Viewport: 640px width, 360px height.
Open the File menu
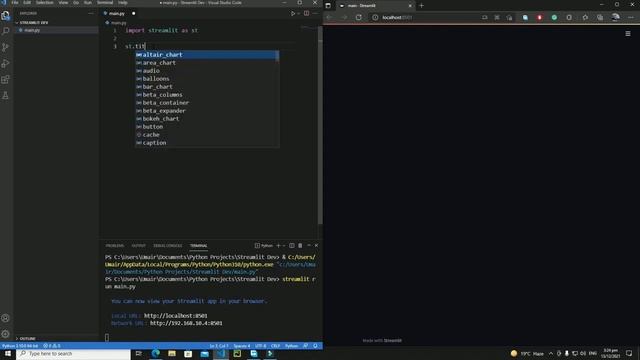pyautogui.click(x=15, y=2)
